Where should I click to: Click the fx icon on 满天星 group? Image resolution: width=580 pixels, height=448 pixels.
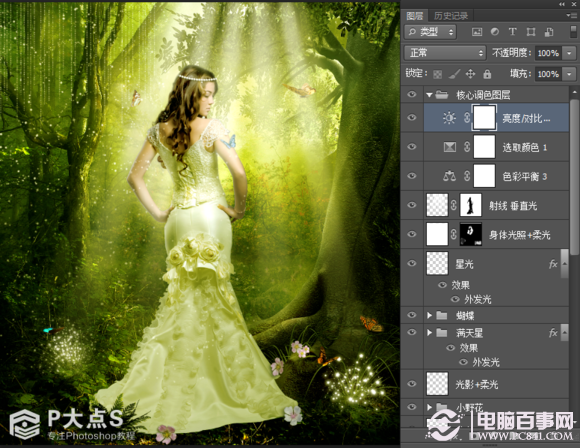[553, 333]
